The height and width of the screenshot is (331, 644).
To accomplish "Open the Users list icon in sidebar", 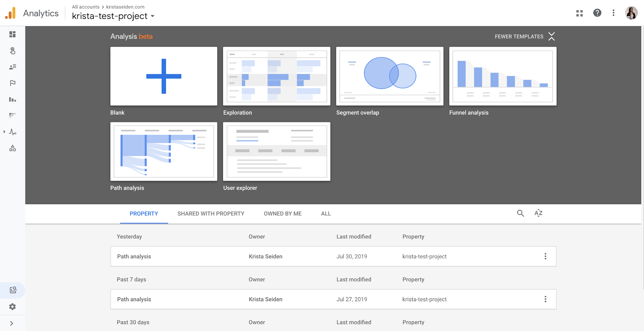I will 12,67.
